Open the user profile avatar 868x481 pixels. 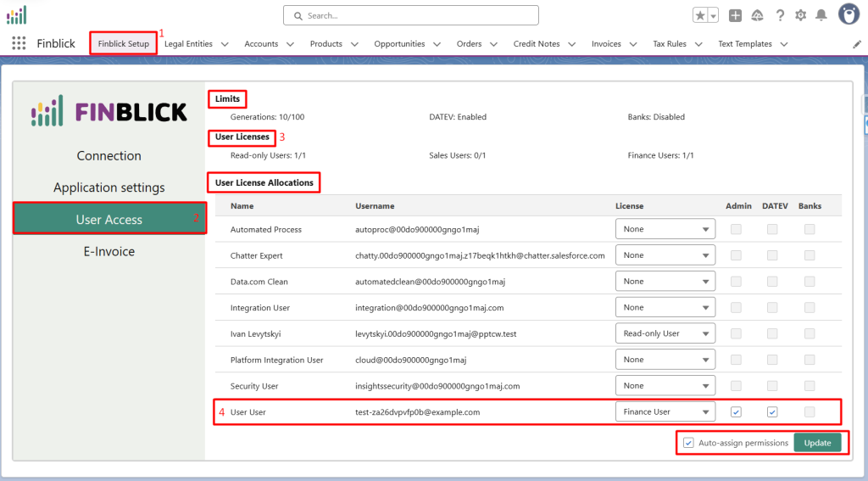click(x=849, y=14)
